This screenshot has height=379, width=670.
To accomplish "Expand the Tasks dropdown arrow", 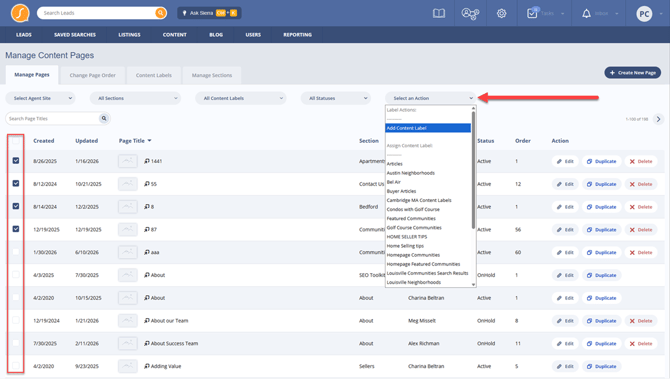I will click(x=562, y=14).
